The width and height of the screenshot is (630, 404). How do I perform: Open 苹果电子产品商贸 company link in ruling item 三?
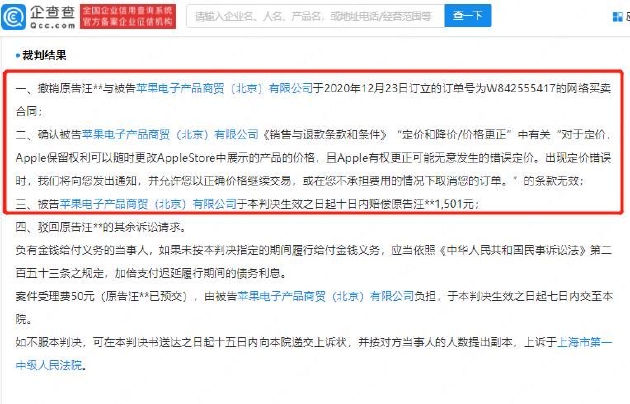point(148,204)
